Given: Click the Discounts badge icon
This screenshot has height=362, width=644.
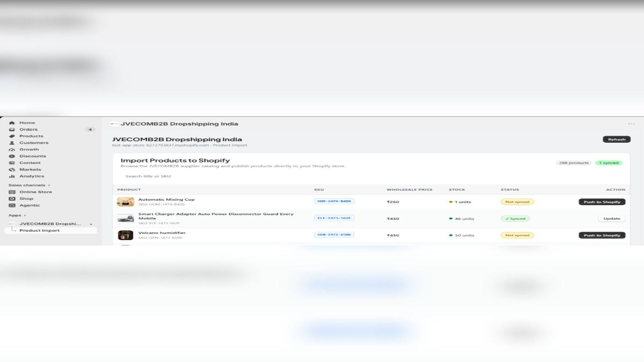Looking at the screenshot, I should pos(12,156).
